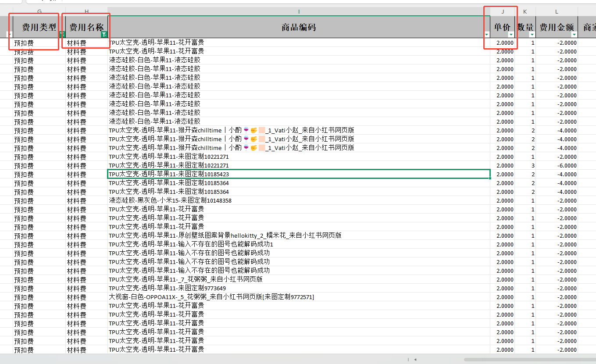Select the hellokitty_2_糯米花 product code cell
Screen dimensions: 596x364
[299, 236]
